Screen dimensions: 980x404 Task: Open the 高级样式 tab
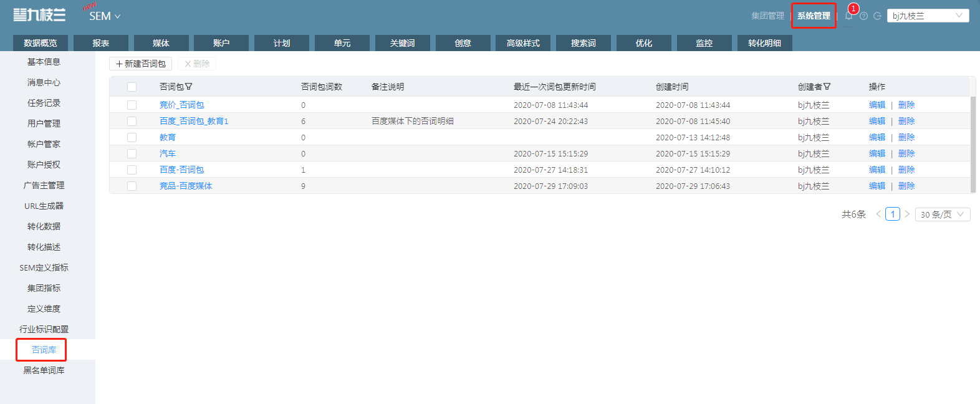(523, 43)
